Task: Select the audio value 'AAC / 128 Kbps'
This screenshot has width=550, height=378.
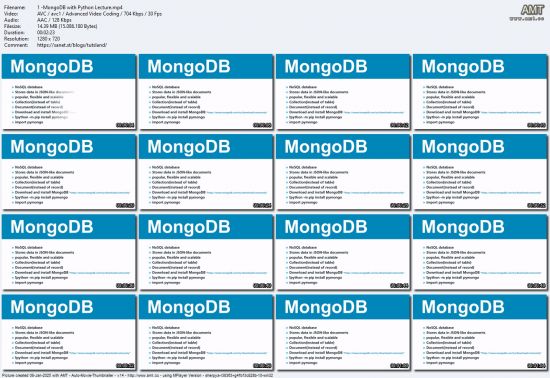Action: [x=54, y=20]
